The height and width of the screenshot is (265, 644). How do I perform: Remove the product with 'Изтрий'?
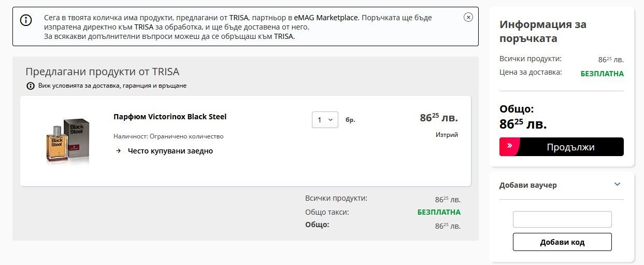[447, 135]
